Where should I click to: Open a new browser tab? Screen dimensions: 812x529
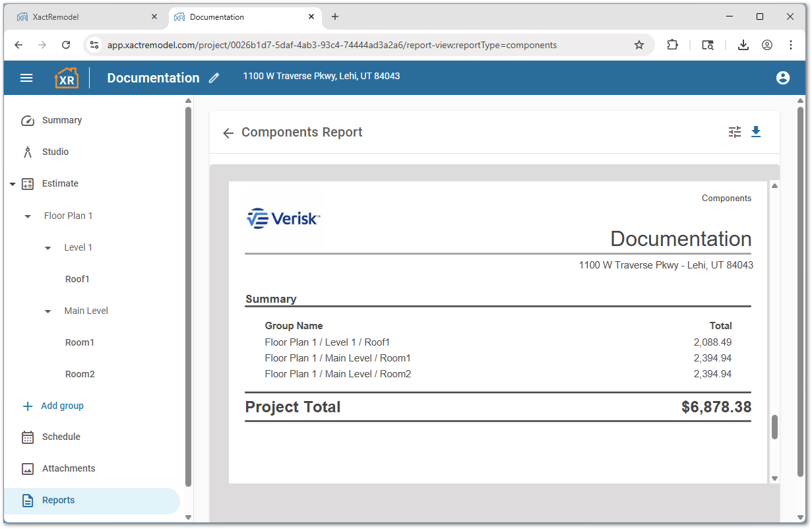coord(335,16)
